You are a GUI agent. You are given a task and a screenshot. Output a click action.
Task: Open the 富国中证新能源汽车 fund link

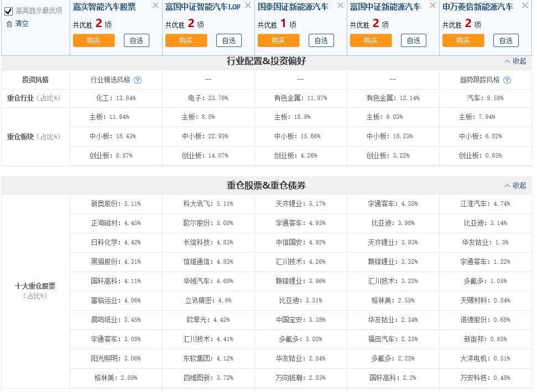(x=385, y=7)
